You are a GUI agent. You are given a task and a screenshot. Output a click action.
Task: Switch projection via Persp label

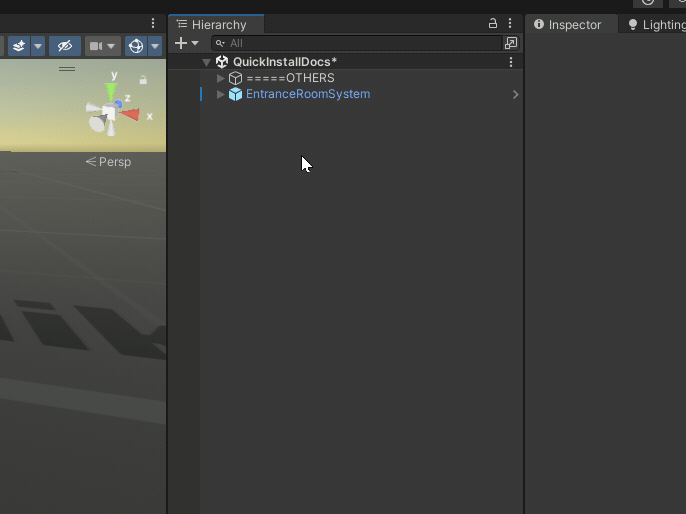click(x=109, y=162)
